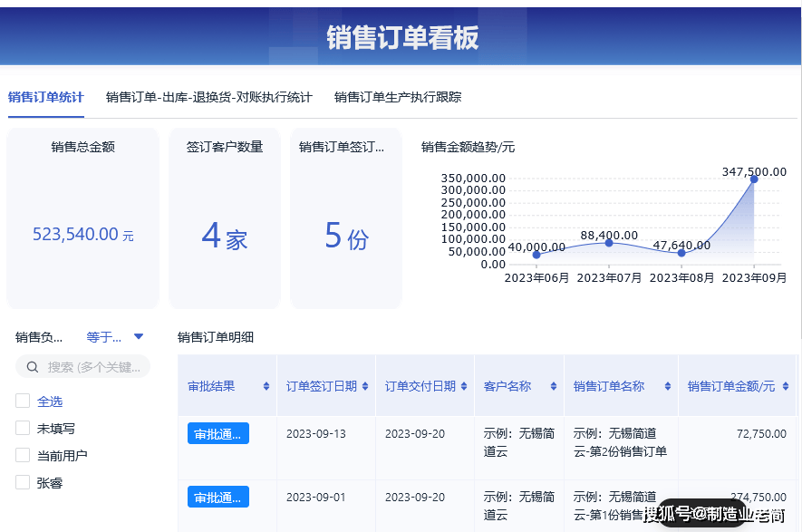This screenshot has width=802, height=532.
Task: Click the signing date cell 2023-09-13
Action: point(316,434)
